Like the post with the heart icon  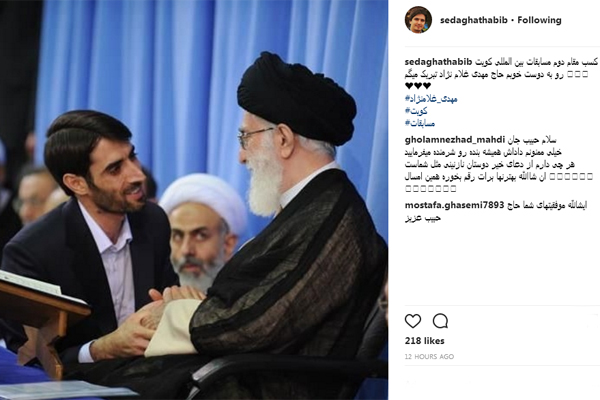pos(412,321)
